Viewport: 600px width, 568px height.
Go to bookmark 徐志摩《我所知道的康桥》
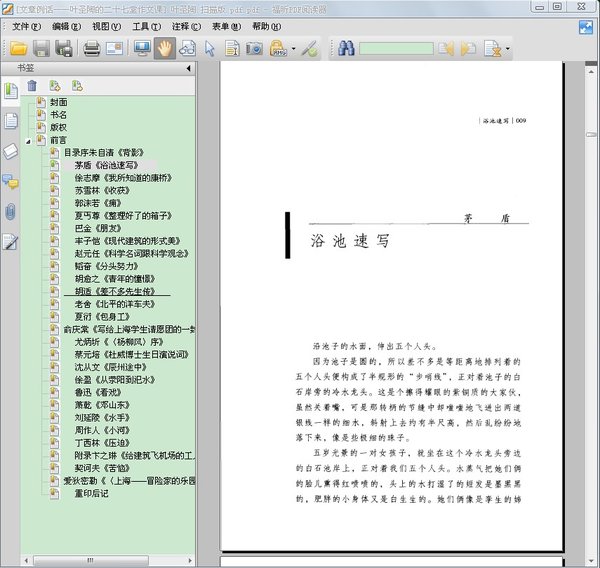tap(123, 178)
